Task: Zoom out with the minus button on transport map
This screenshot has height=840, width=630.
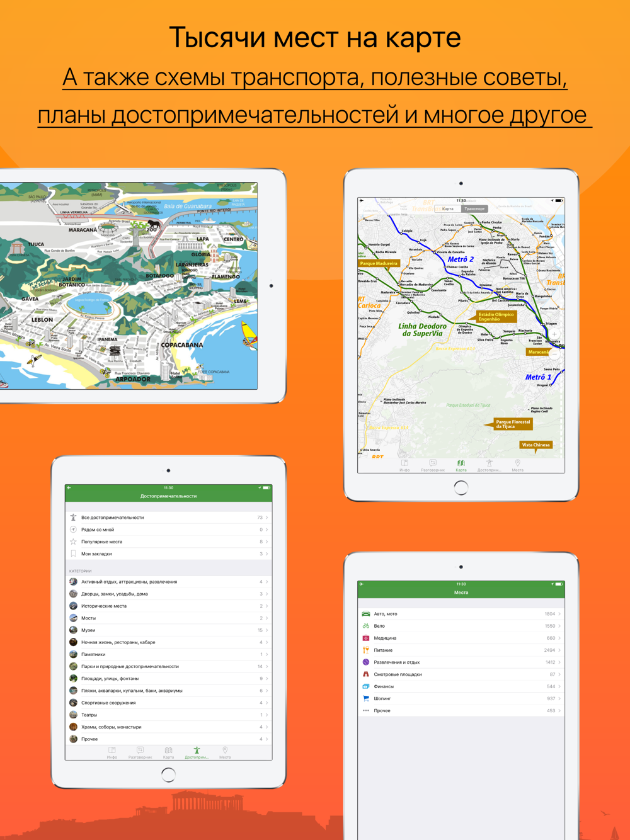Action: (x=555, y=355)
